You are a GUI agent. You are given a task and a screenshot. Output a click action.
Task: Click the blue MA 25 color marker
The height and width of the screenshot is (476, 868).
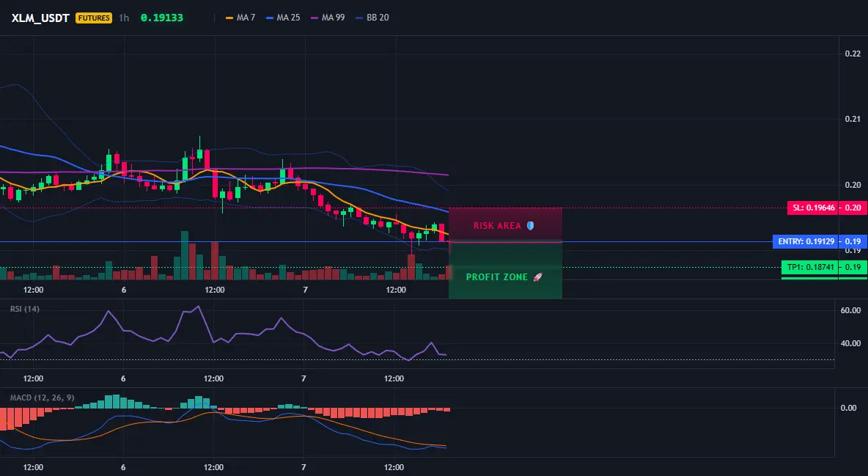click(270, 18)
